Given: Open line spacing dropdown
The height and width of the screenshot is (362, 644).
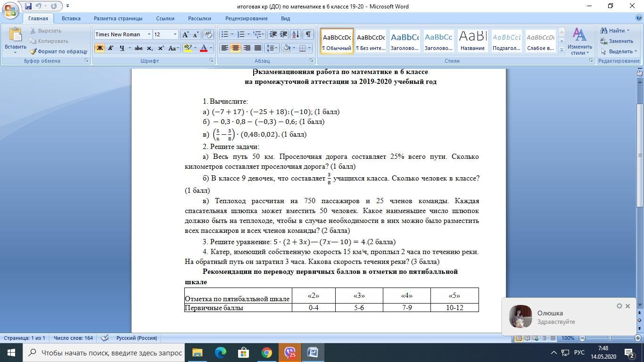Looking at the screenshot, I should (272, 48).
